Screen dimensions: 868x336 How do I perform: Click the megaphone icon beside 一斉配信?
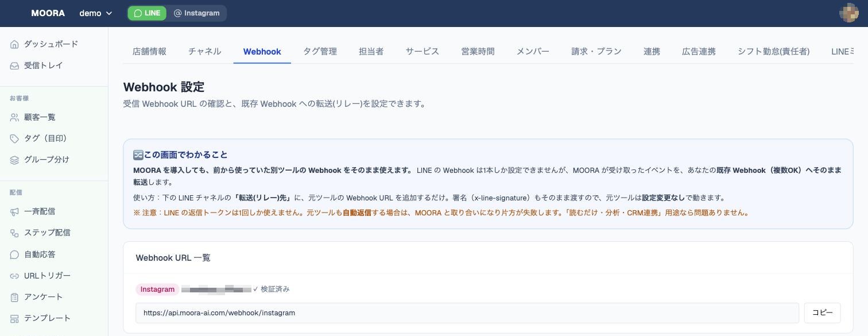[x=14, y=211]
